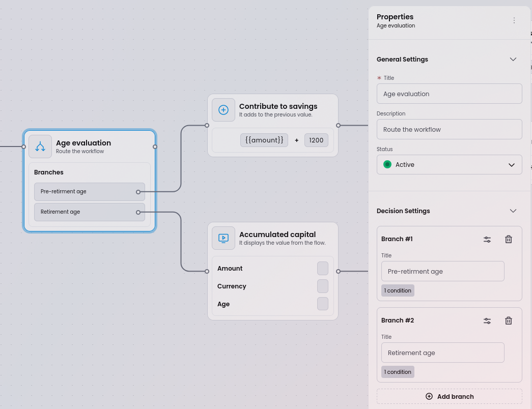Delete Branch #2 via trash icon
The image size is (532, 409).
508,320
